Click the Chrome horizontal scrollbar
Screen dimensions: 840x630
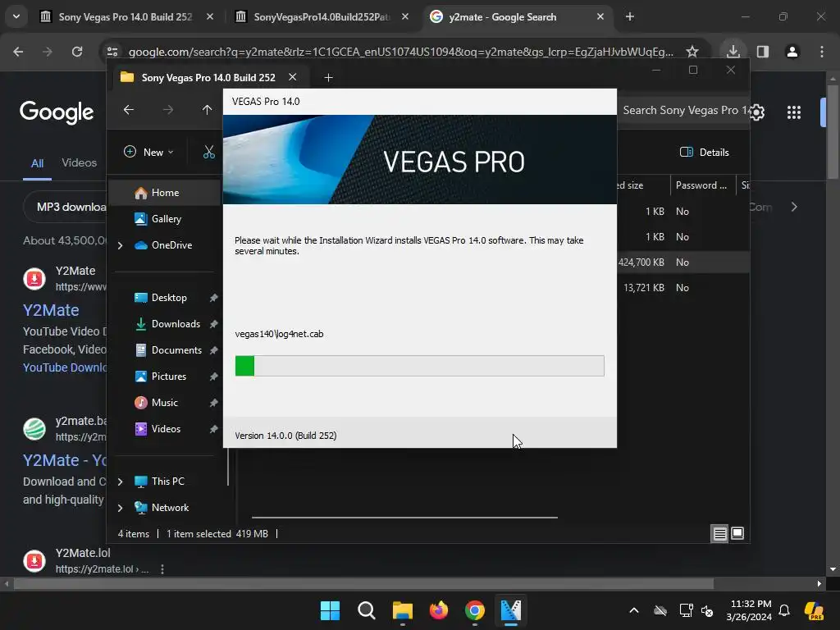click(x=363, y=584)
